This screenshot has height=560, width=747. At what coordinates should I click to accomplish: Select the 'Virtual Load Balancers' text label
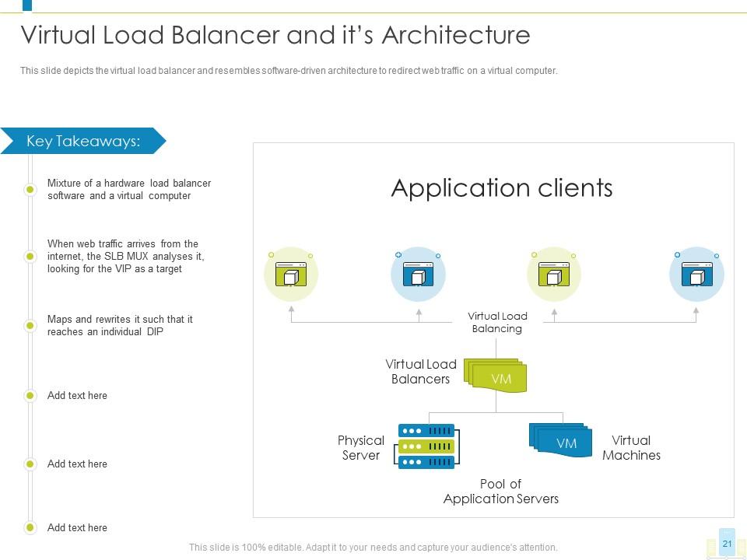click(421, 372)
